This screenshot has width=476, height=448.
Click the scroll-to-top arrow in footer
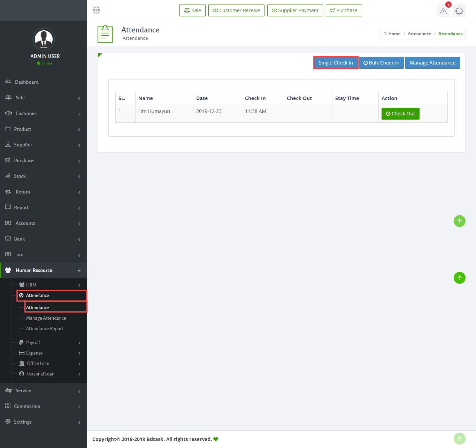click(459, 439)
